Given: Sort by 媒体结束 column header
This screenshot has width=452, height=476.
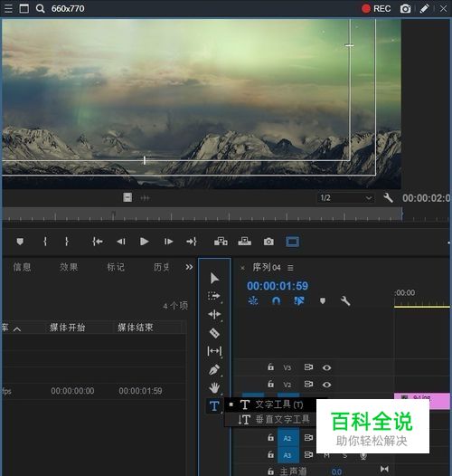Looking at the screenshot, I should click(x=136, y=328).
